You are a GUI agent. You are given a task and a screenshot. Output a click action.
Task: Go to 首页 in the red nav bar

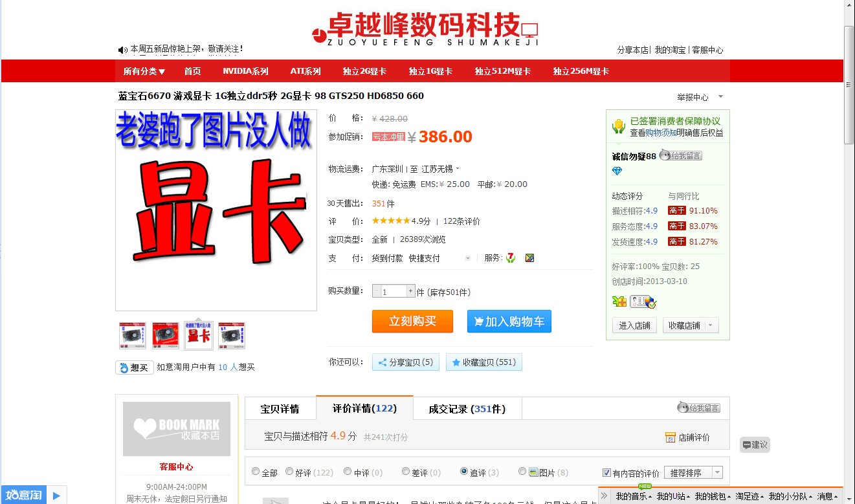[x=192, y=71]
